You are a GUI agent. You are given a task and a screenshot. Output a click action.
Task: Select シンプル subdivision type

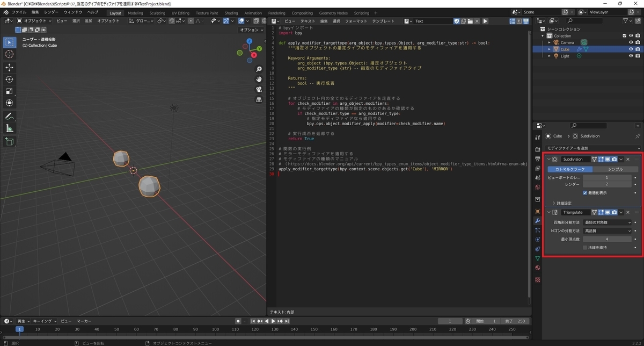point(616,169)
